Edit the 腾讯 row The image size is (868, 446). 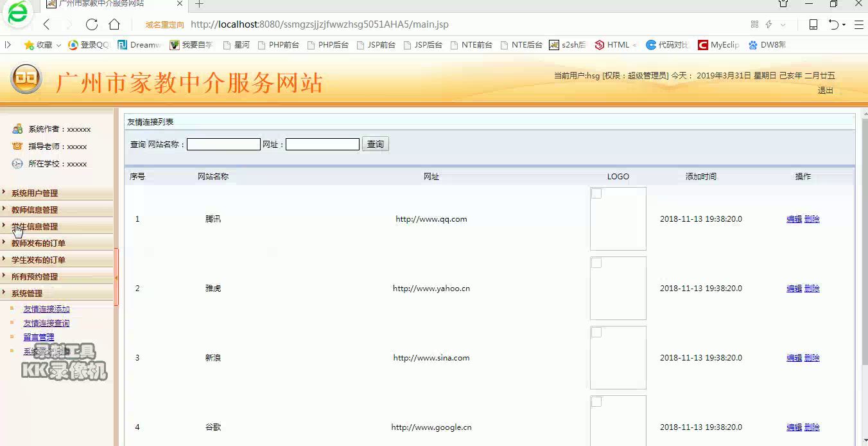pos(794,219)
